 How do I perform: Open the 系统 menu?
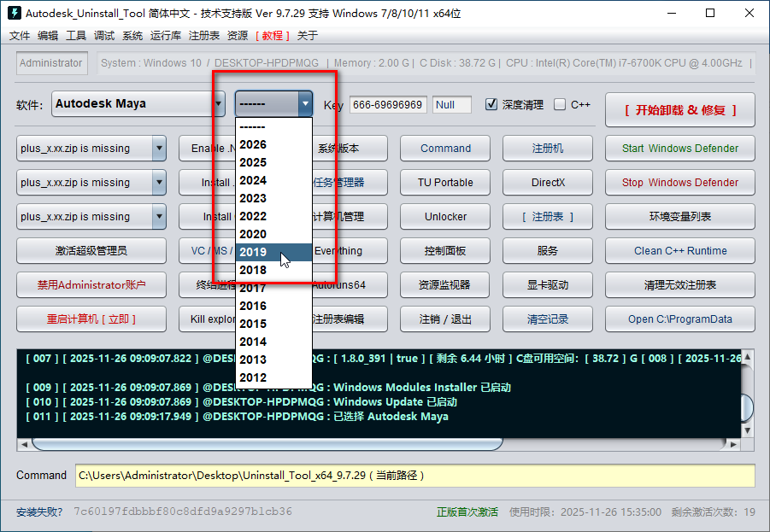[132, 35]
